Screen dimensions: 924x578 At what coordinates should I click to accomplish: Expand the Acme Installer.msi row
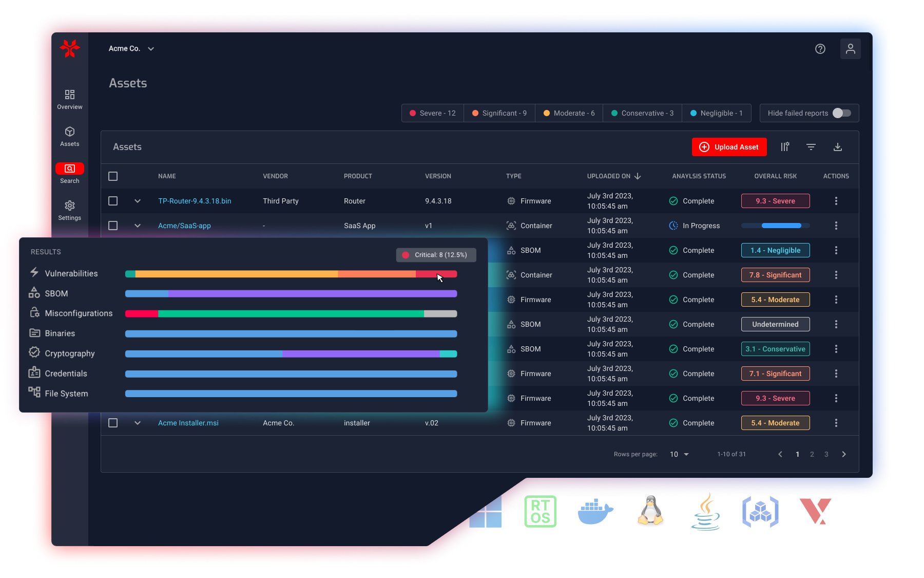click(x=138, y=423)
